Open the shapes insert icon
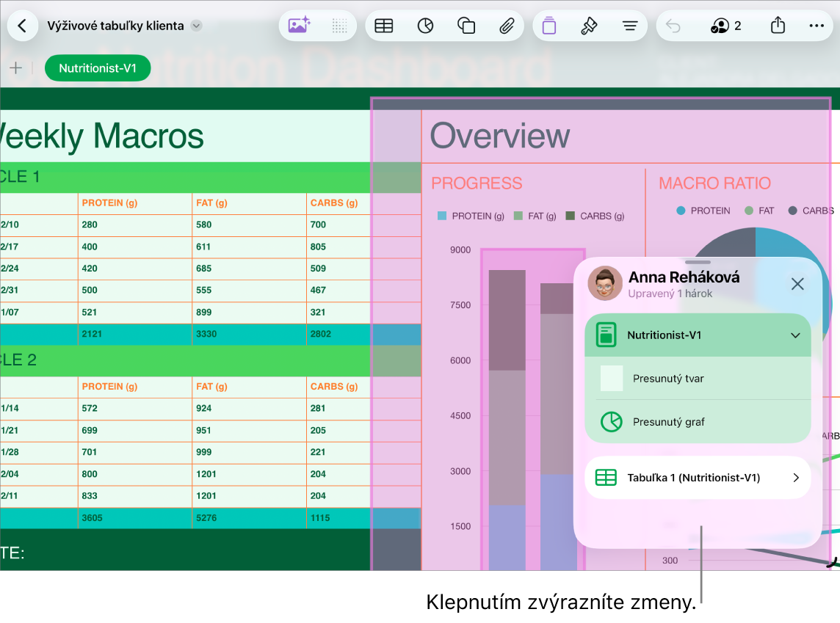 (x=466, y=26)
